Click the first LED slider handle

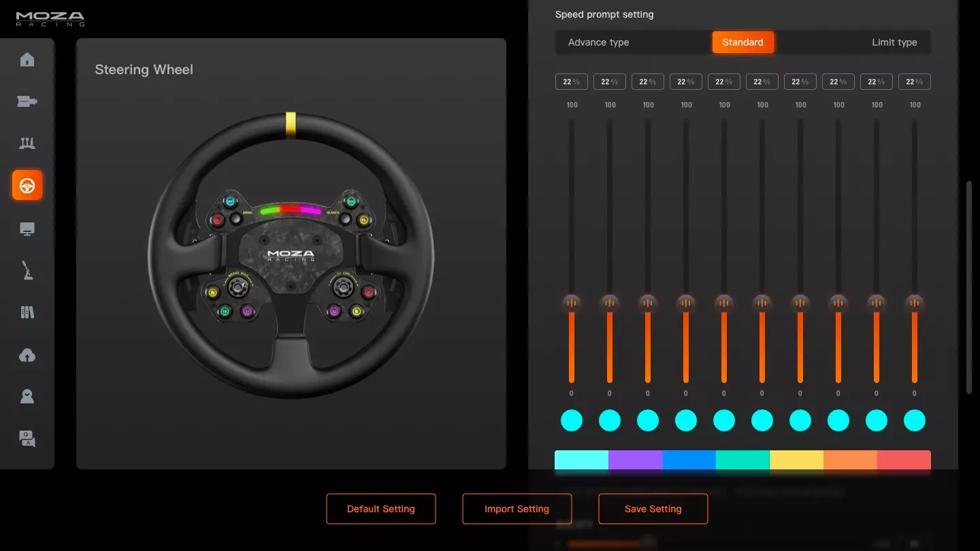[572, 303]
